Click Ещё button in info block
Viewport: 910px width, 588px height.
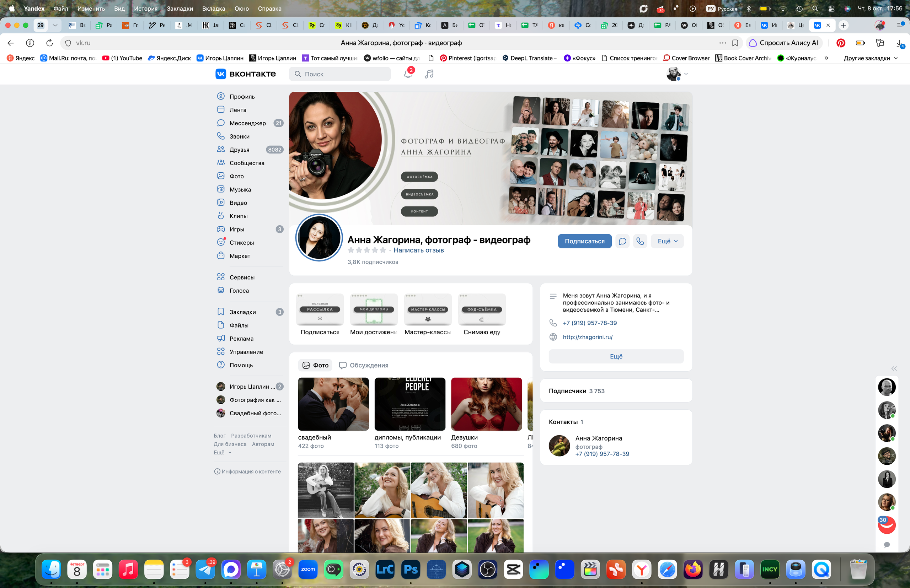[x=616, y=357]
